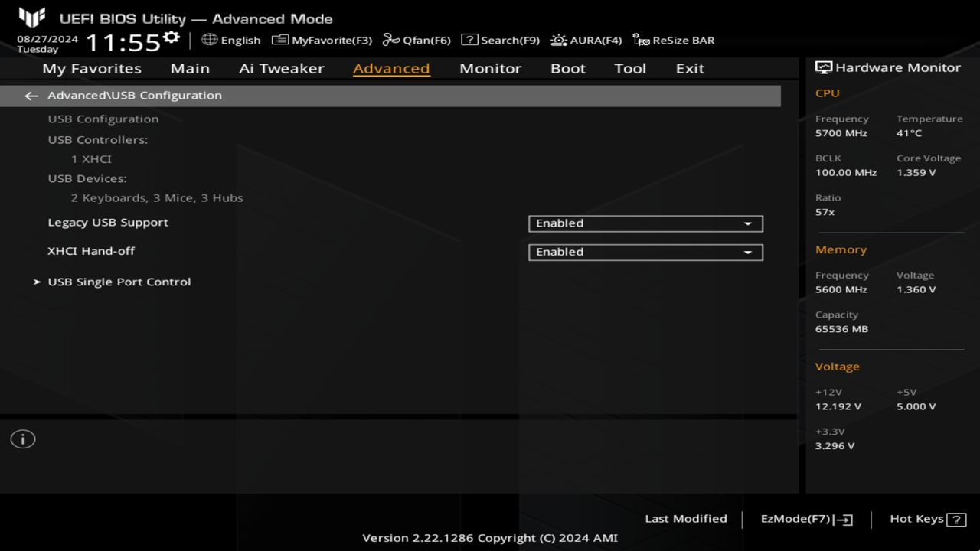
Task: Click the Core Voltage 1.359 V value
Action: 916,173
